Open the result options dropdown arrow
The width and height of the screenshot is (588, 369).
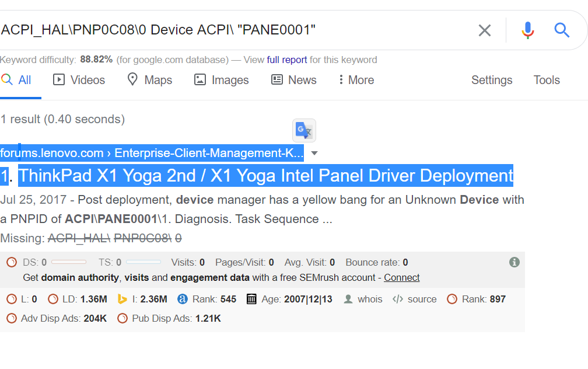click(x=314, y=153)
